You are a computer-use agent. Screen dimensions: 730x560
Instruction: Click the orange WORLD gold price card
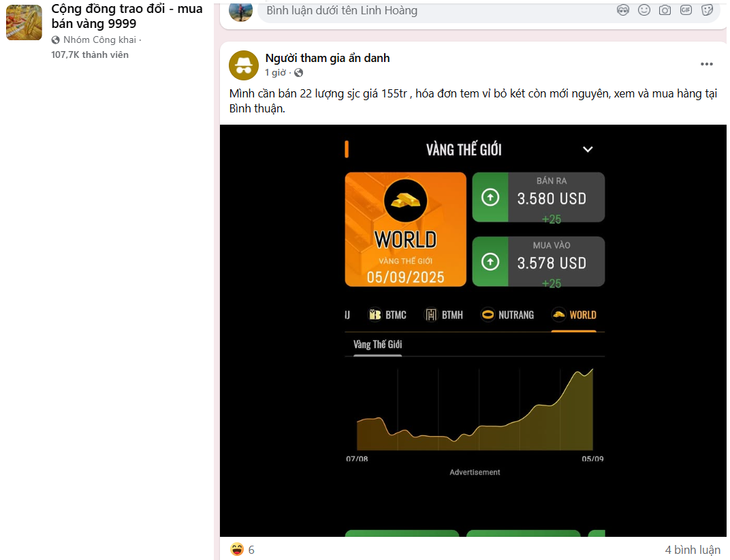coord(405,229)
